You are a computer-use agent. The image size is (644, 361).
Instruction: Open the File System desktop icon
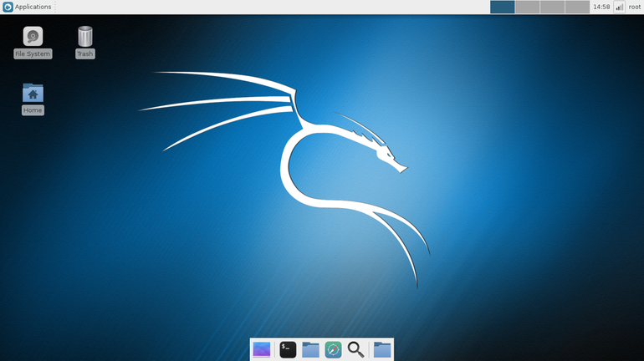(x=33, y=36)
